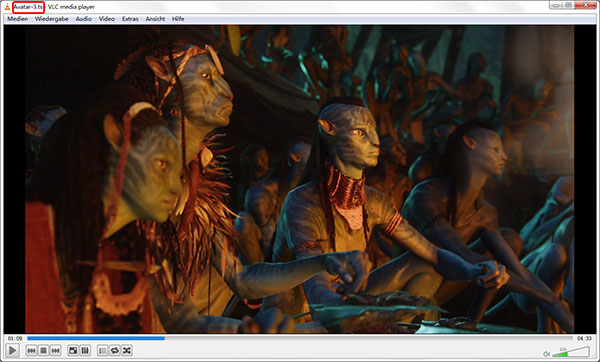The image size is (600, 362).
Task: Click the 04:33 total time label
Action: (x=584, y=338)
